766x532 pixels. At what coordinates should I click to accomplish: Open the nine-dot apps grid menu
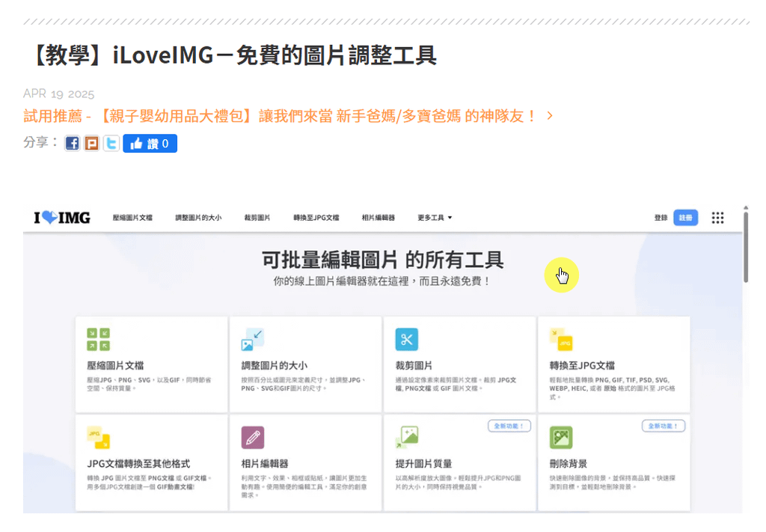click(717, 218)
